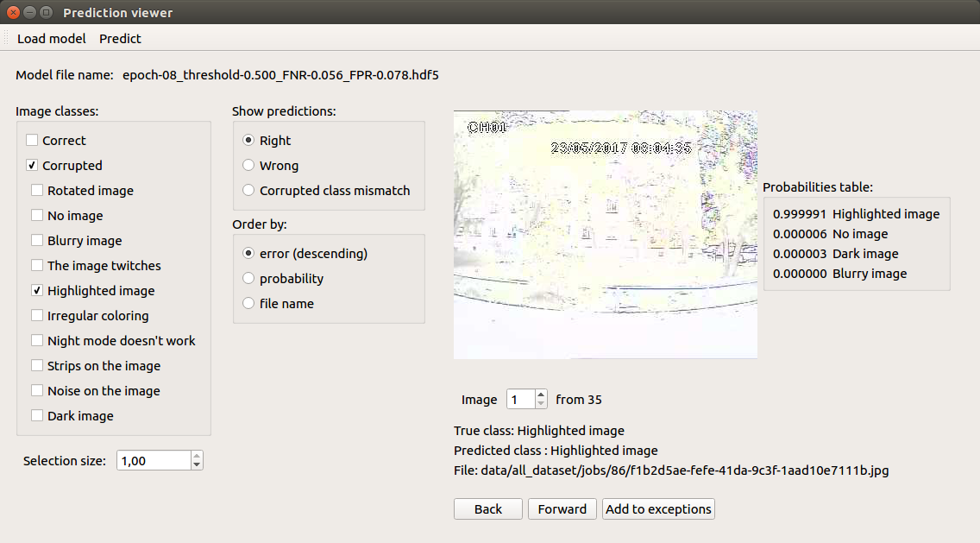Enable the Correct class checkbox
Screen dimensions: 980x543
point(32,141)
